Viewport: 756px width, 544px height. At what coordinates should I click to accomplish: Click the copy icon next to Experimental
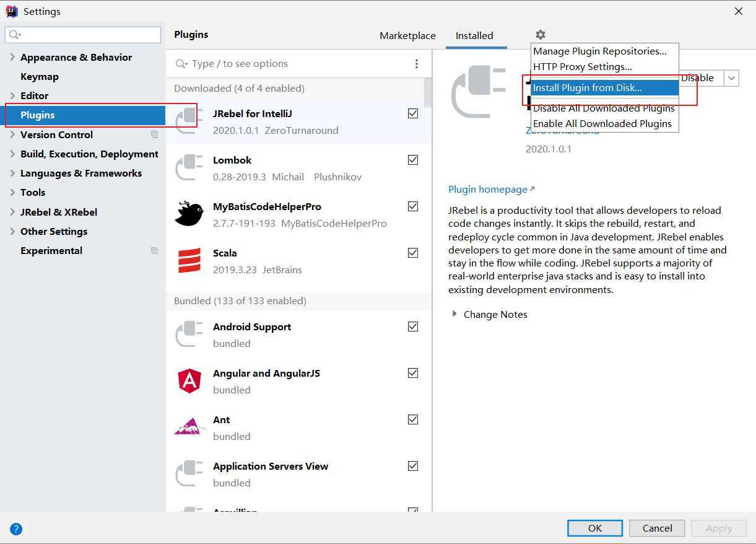[155, 250]
